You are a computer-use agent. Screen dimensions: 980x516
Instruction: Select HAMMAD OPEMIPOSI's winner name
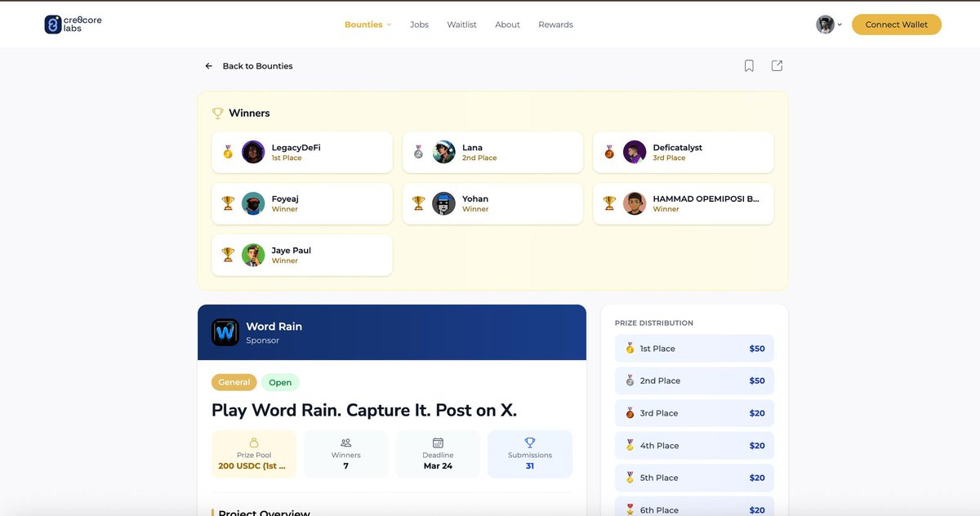[706, 198]
